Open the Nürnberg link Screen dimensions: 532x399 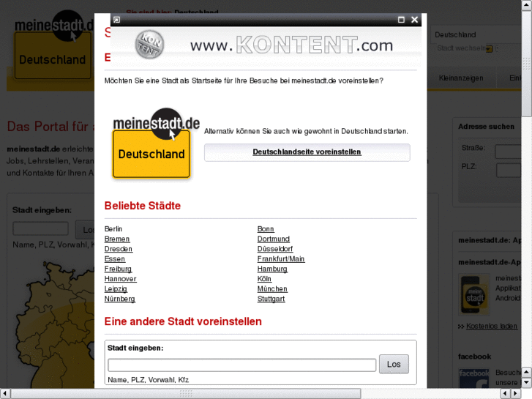120,299
